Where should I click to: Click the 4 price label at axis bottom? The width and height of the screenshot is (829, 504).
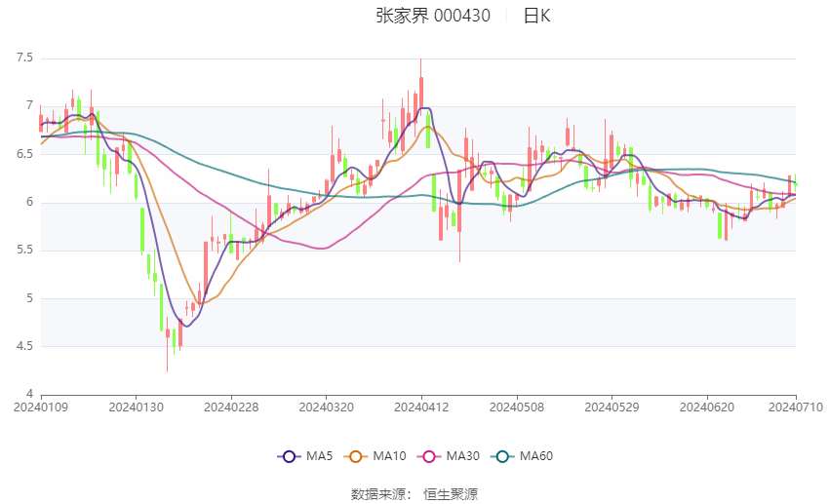(x=29, y=394)
